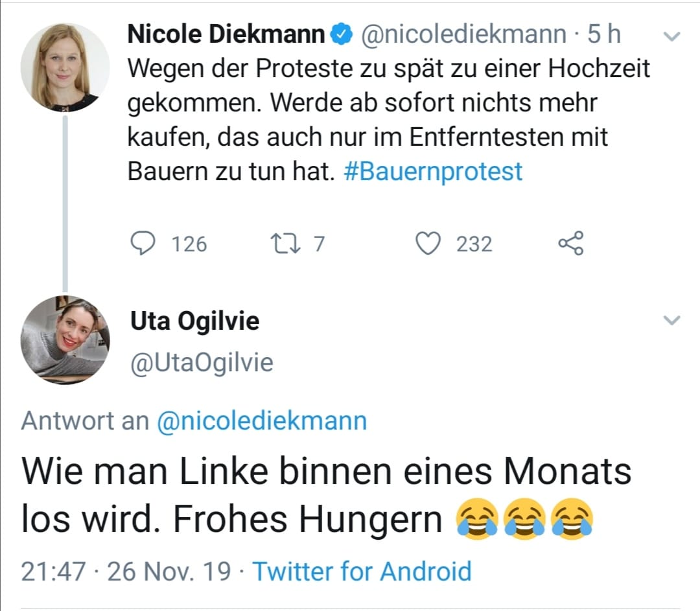Click the reply speech bubble icon
700x611 pixels.
click(143, 244)
